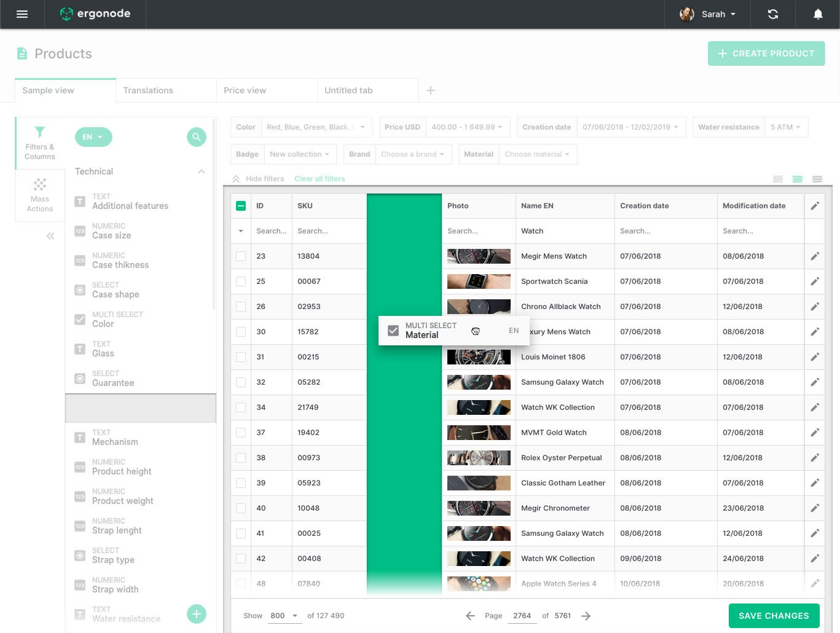
Task: Check the row checkbox for product ID 23
Action: (x=241, y=256)
